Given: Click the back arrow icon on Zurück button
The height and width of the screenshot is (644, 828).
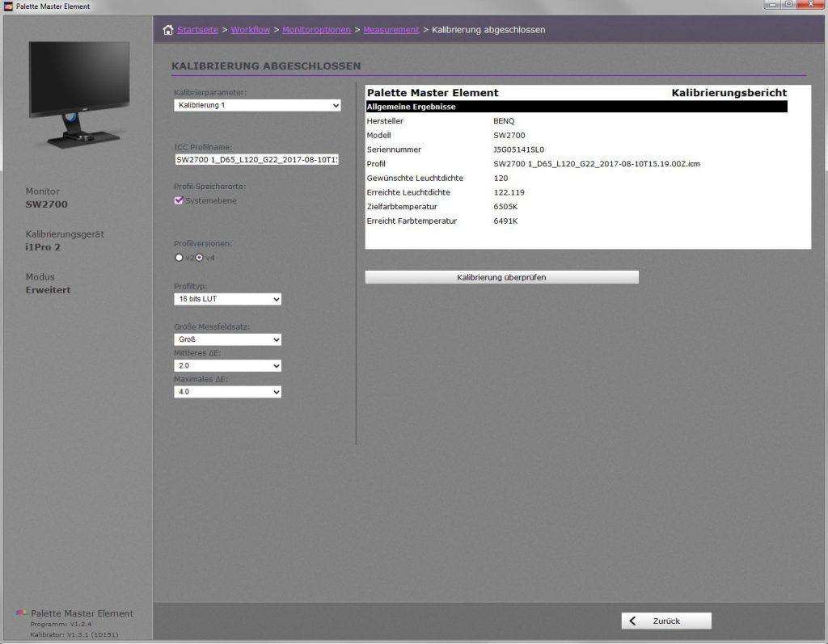Looking at the screenshot, I should pos(633,621).
